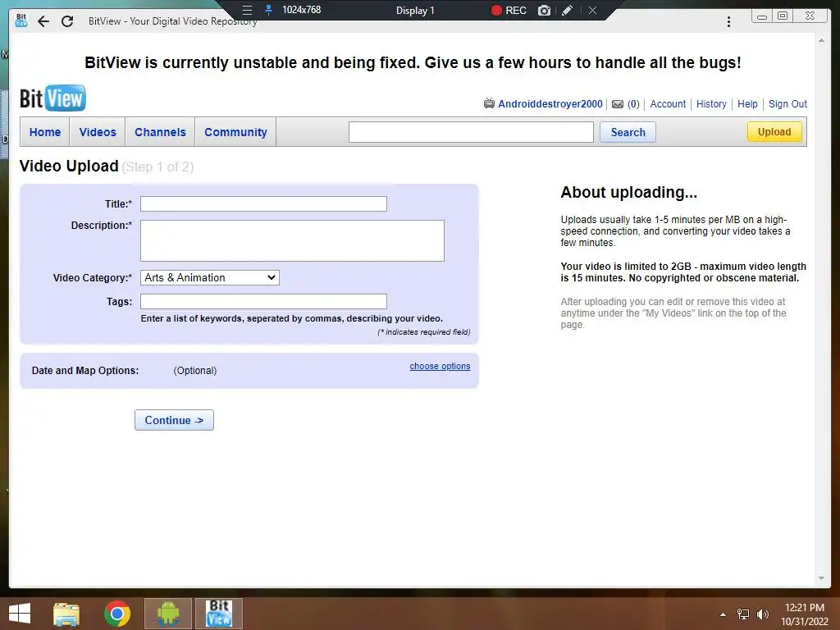The height and width of the screenshot is (630, 840).
Task: Focus the site search box
Action: click(x=471, y=132)
